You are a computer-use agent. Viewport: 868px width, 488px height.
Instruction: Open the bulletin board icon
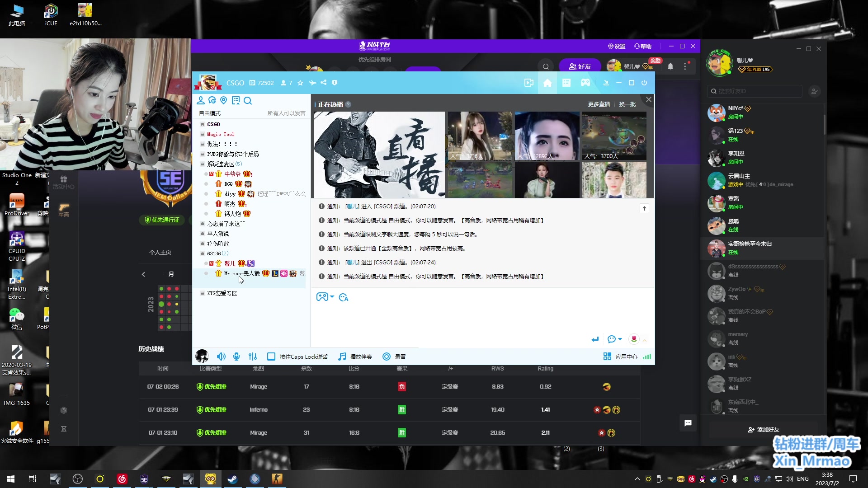(236, 100)
